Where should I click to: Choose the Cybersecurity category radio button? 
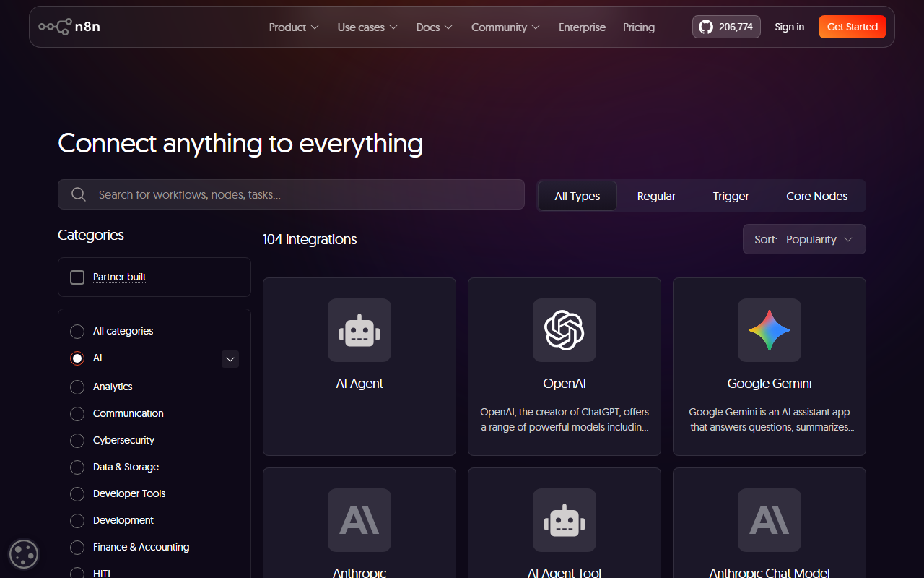point(77,441)
